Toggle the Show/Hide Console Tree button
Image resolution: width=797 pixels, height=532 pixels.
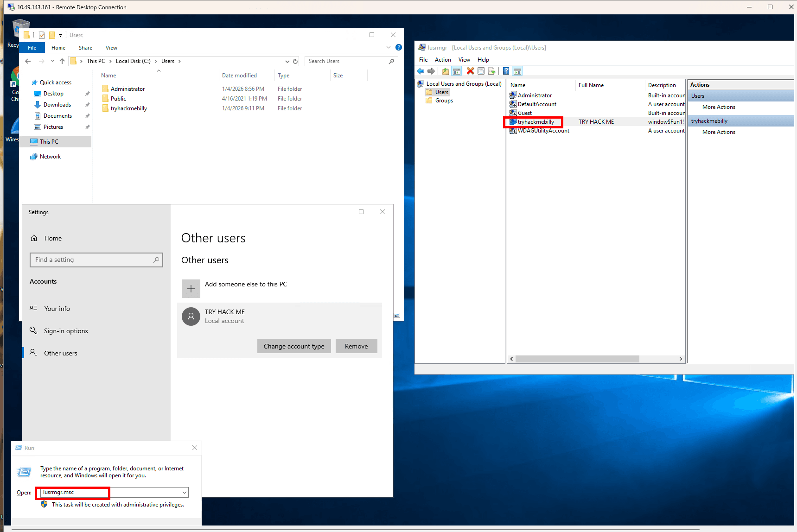(x=457, y=71)
